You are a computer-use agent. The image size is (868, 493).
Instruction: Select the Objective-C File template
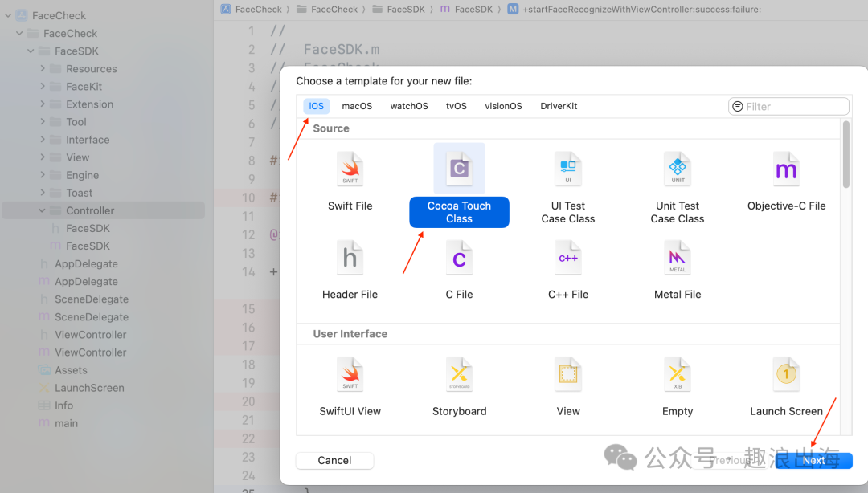pos(786,181)
